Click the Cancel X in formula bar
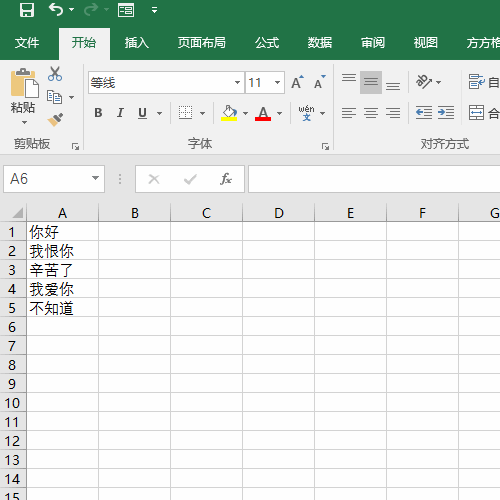500x500 pixels. [154, 179]
